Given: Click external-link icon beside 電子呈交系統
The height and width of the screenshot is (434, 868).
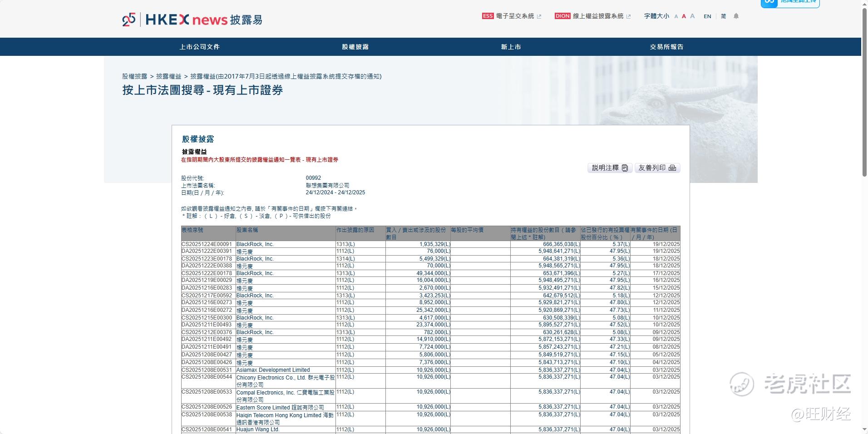Looking at the screenshot, I should point(539,16).
